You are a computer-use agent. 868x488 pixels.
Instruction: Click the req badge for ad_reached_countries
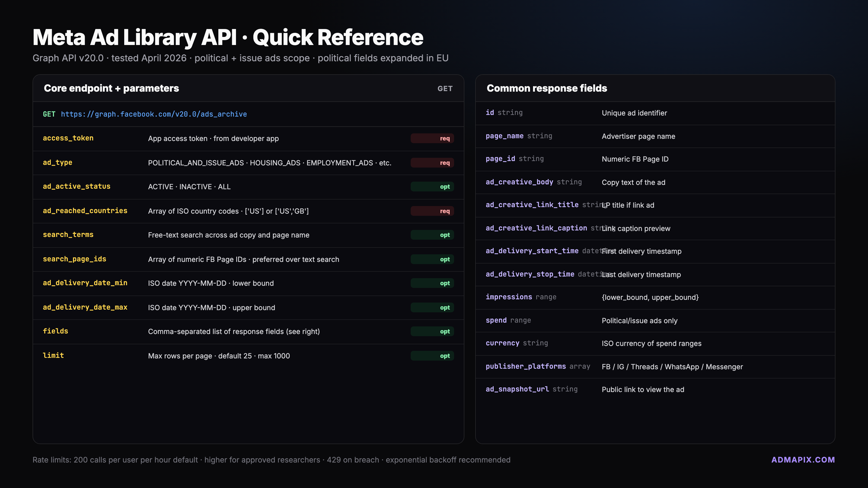click(432, 211)
